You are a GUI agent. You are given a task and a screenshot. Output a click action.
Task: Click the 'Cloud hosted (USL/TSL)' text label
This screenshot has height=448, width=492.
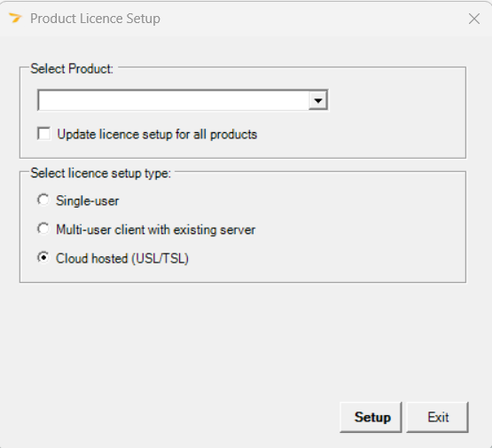click(x=122, y=259)
